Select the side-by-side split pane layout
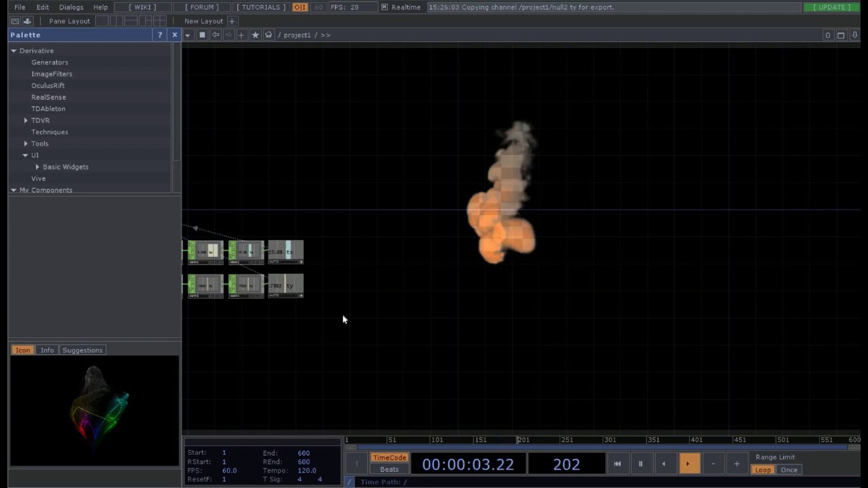The width and height of the screenshot is (868, 488). tap(116, 21)
